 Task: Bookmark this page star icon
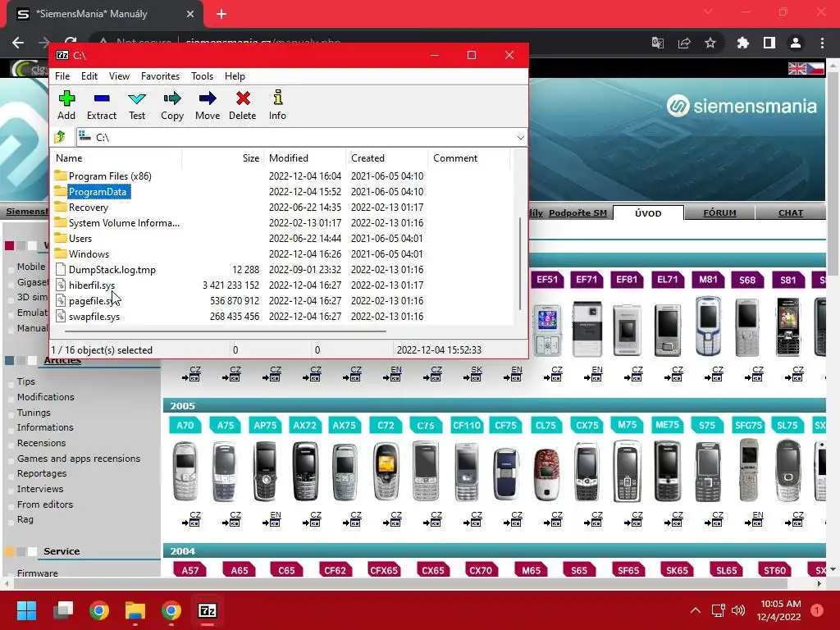[x=710, y=43]
